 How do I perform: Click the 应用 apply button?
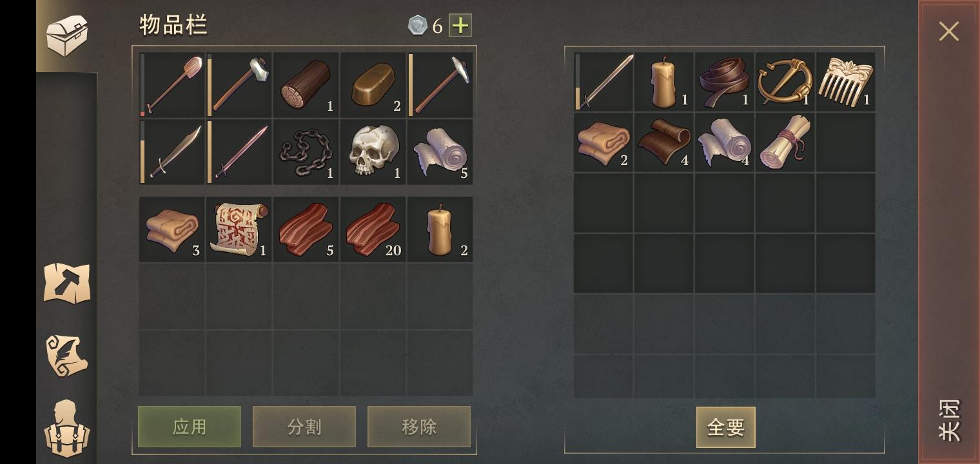tap(190, 427)
